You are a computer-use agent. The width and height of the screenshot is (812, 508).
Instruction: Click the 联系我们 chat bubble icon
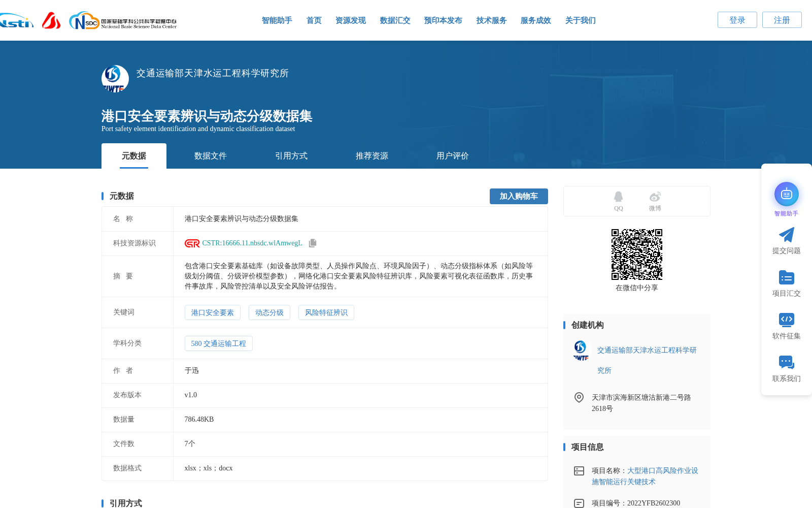pyautogui.click(x=786, y=362)
